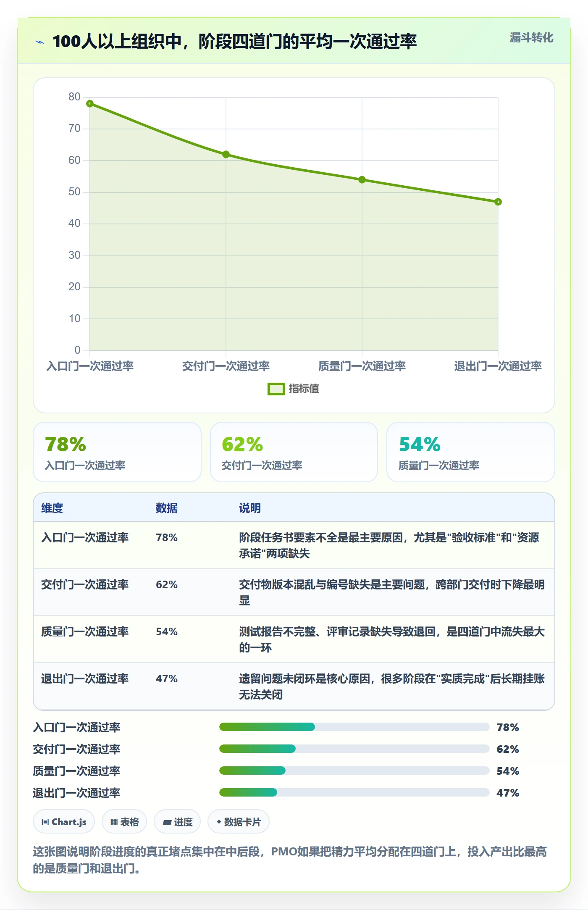Screen dimensions: 588x910
Task: Select the 78% stat card
Action: point(117,452)
